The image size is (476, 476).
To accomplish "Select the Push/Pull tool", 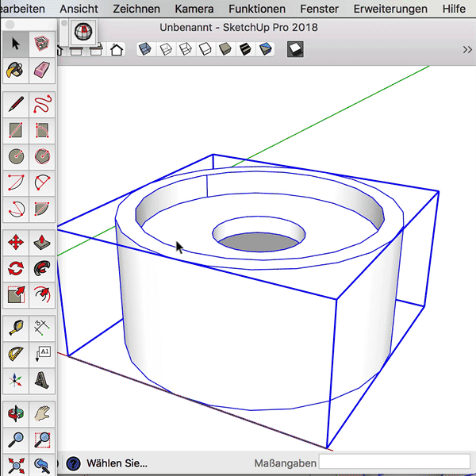I will click(42, 242).
